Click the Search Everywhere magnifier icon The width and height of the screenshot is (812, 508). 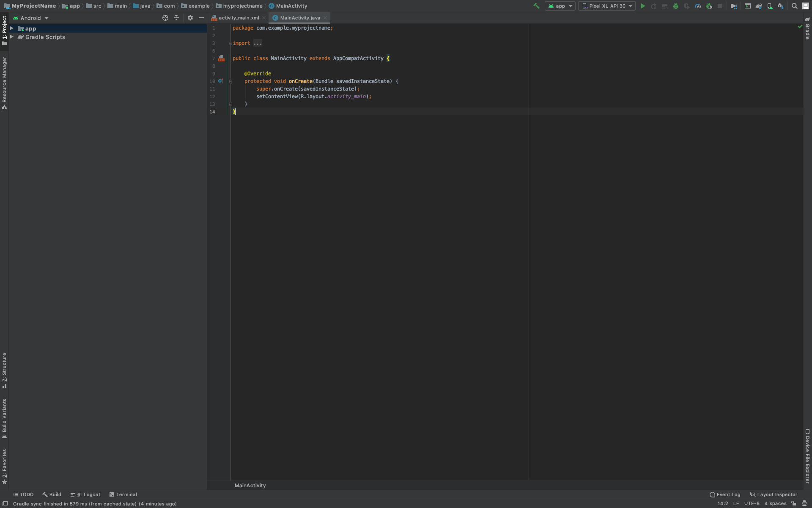(x=795, y=6)
